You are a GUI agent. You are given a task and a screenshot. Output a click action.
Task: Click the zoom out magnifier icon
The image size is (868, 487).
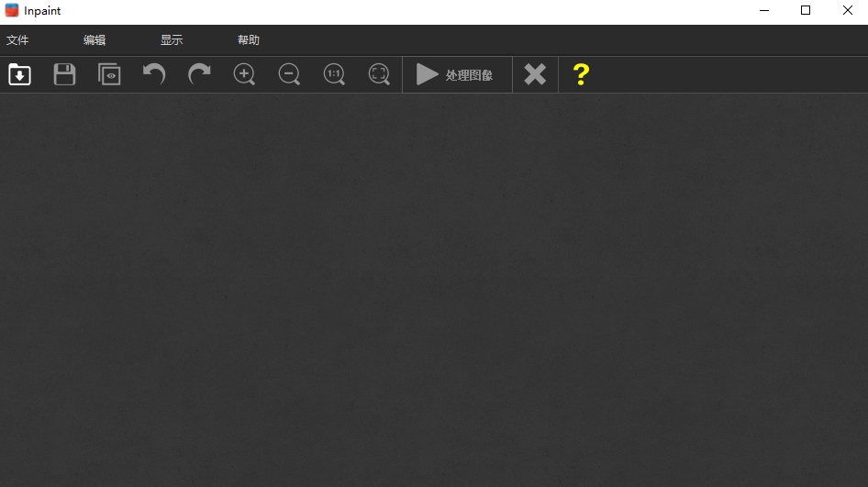pos(289,74)
